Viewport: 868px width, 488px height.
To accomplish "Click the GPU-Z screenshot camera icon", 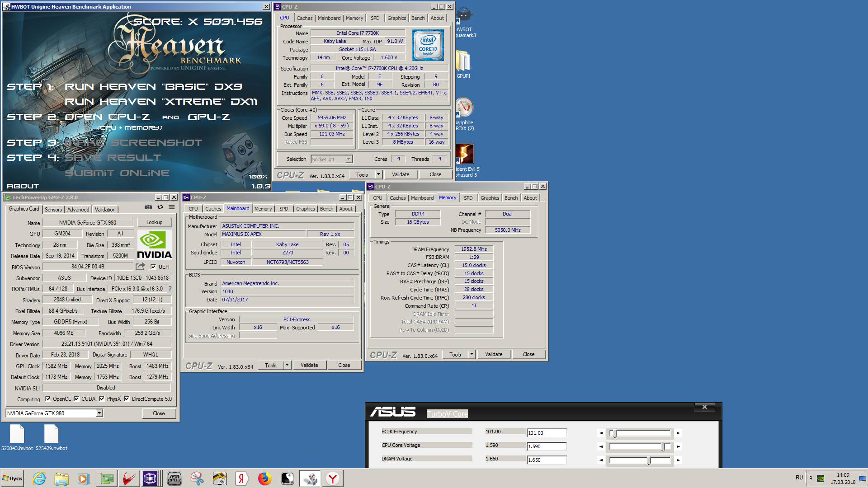I will [x=148, y=207].
